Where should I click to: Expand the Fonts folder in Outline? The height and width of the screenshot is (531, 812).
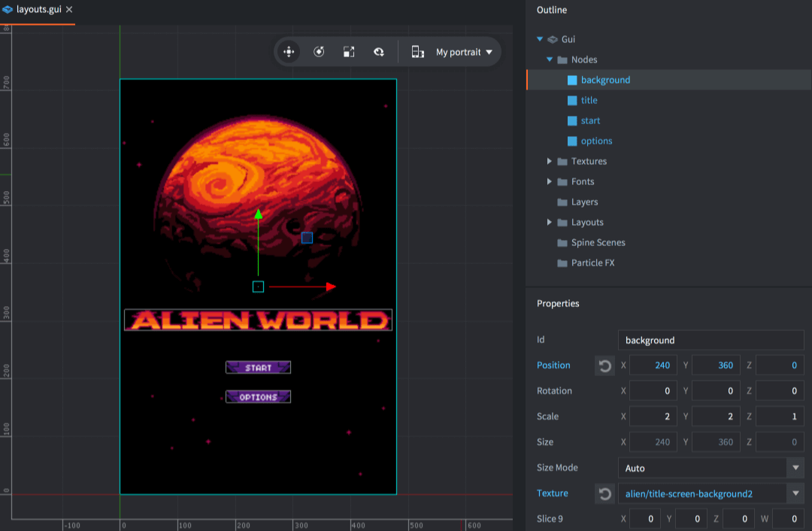[550, 182]
